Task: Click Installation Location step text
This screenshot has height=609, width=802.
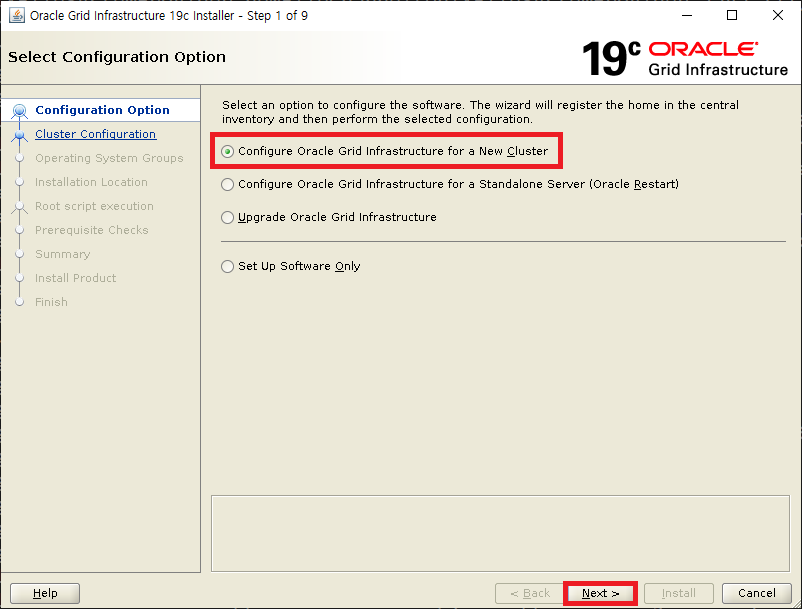Action: coord(91,182)
